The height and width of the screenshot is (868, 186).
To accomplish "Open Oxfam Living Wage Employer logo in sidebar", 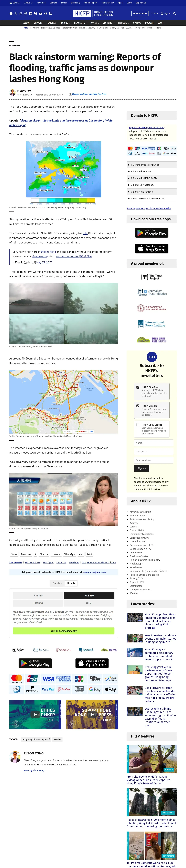I will 152,340.
